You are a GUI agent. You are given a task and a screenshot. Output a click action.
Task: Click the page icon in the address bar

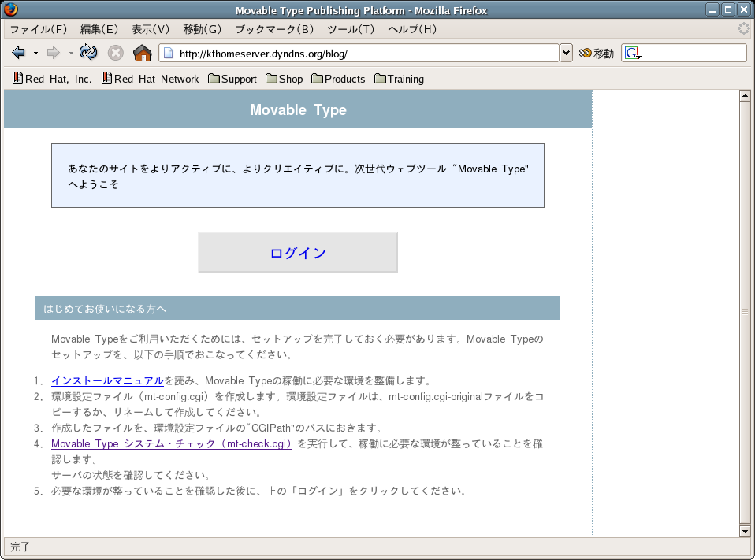[168, 53]
